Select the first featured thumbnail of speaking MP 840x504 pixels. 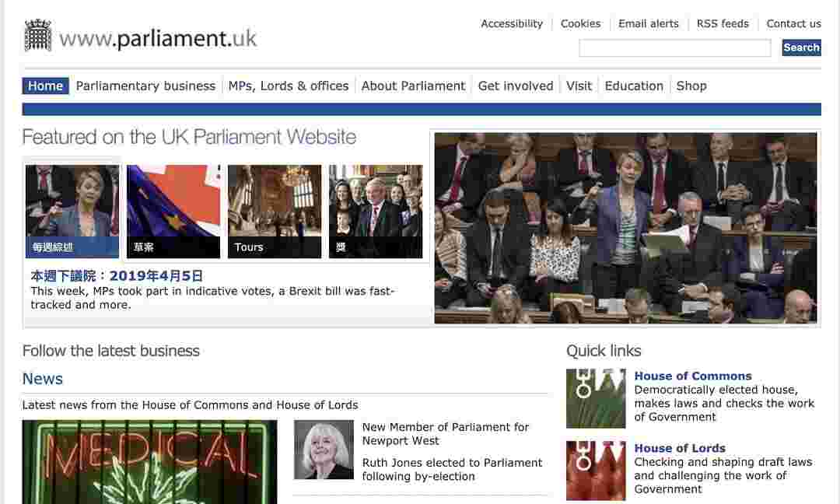tap(72, 212)
